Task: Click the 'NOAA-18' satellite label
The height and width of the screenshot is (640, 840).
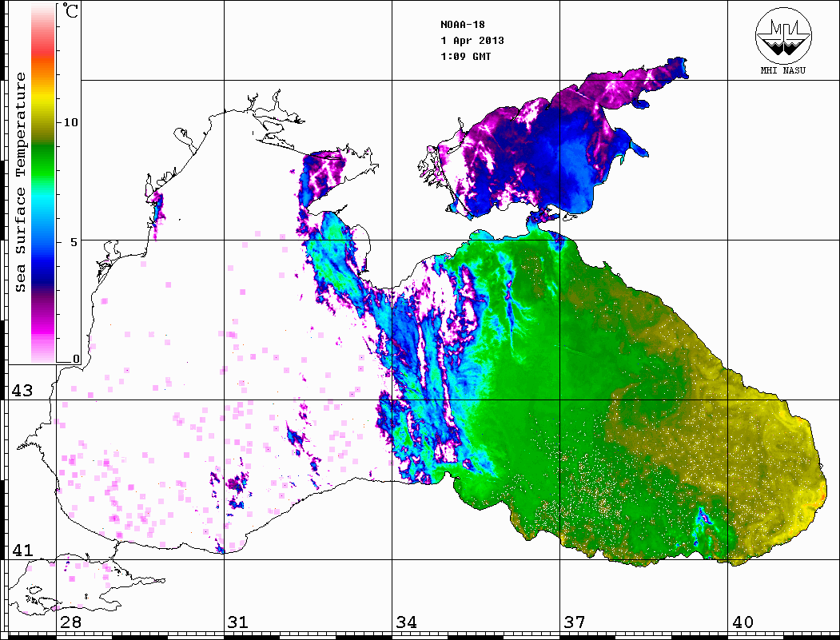Action: click(x=463, y=25)
